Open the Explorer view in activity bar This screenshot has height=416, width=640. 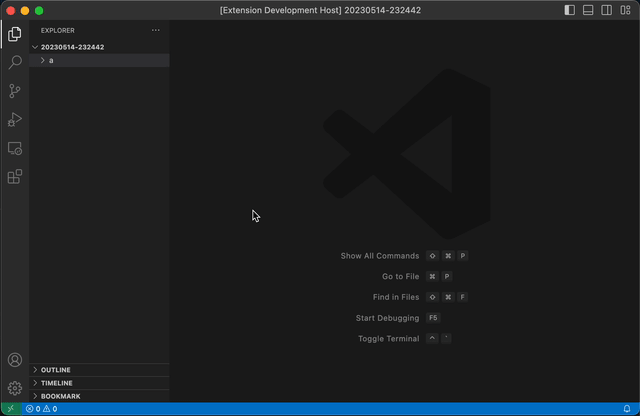point(15,34)
